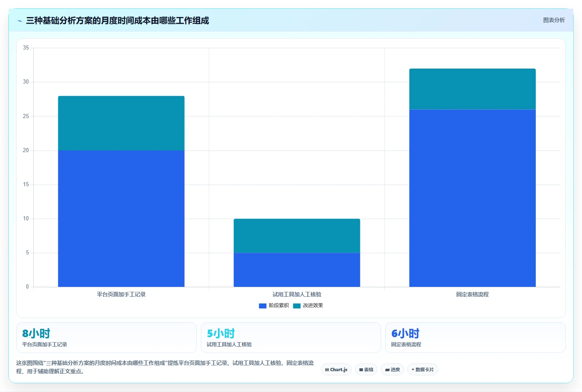The width and height of the screenshot is (582, 392).
Task: Click the icon inside the Chart.js chip
Action: [327, 370]
